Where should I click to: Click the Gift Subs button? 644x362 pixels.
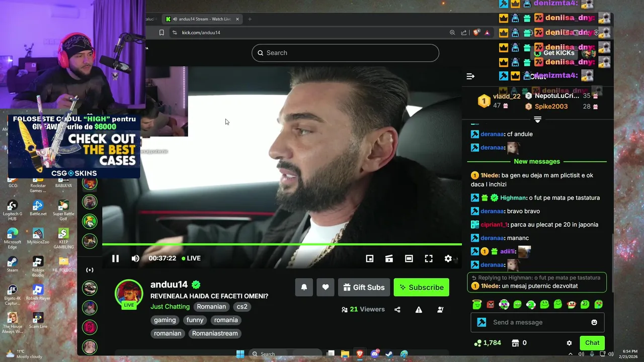coord(364,287)
